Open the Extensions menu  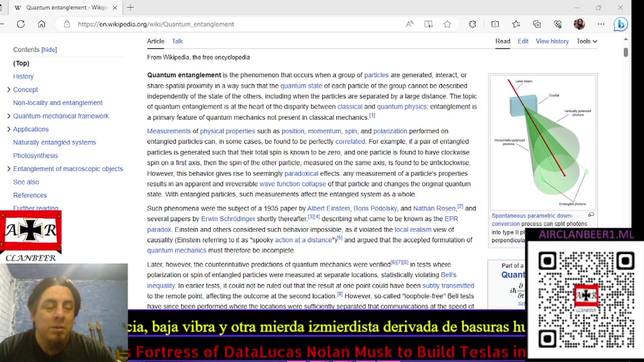[x=472, y=24]
